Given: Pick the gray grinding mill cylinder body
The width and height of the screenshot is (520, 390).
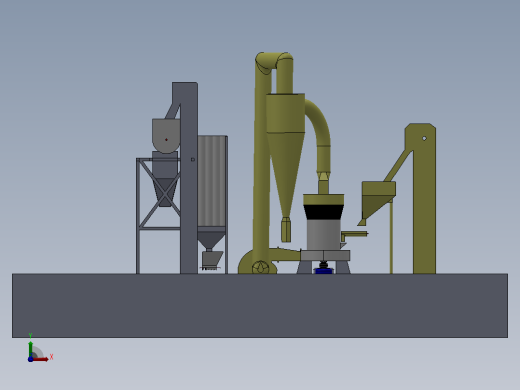Looking at the screenshot, I should point(323,234).
